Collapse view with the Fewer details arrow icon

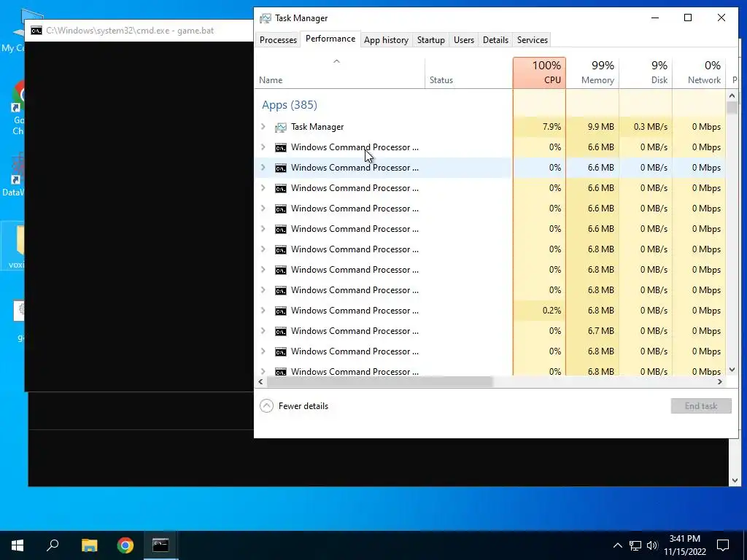point(266,405)
